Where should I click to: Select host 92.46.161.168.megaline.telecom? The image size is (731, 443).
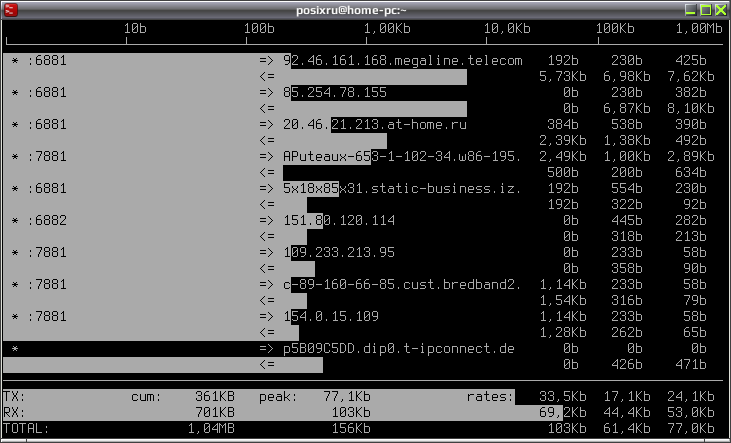pyautogui.click(x=403, y=61)
